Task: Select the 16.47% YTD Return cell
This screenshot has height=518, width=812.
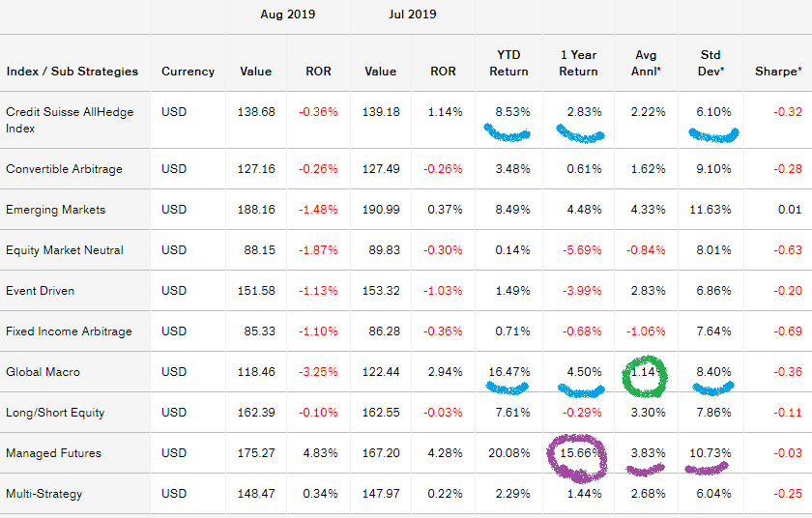Action: point(509,372)
